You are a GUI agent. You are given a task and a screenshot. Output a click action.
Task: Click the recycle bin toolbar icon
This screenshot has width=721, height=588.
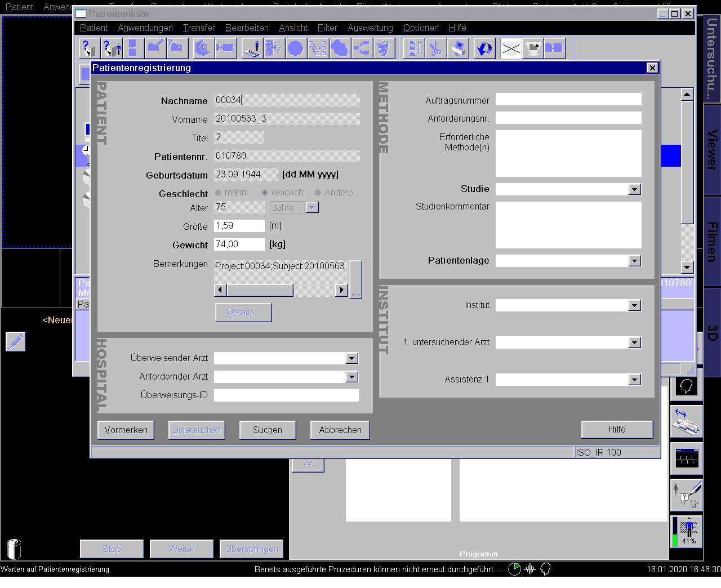tap(383, 48)
